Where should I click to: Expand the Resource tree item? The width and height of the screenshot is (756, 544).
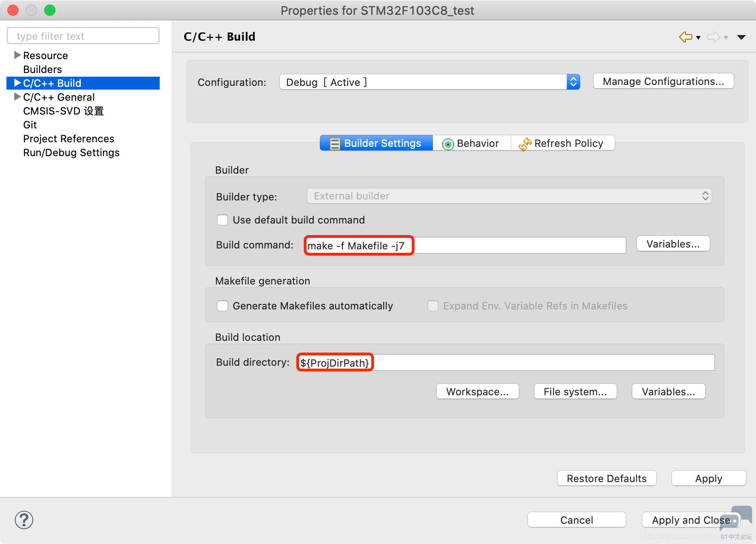click(x=18, y=55)
